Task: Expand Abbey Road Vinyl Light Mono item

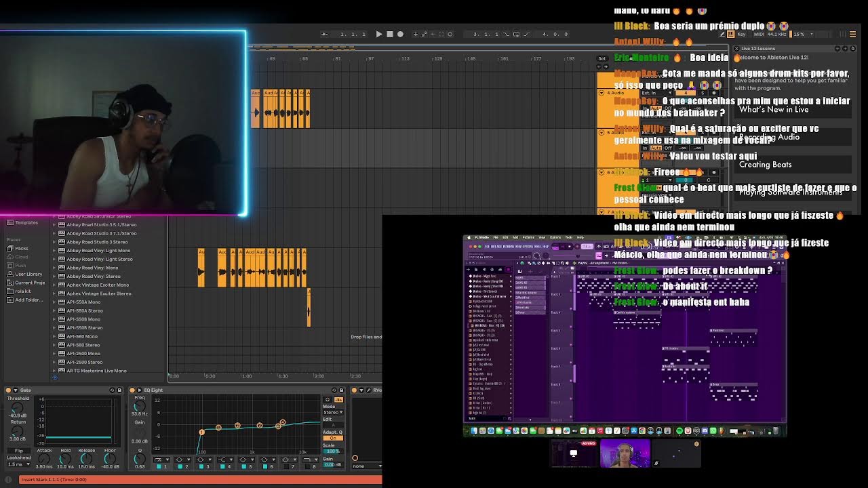Action: click(x=55, y=250)
